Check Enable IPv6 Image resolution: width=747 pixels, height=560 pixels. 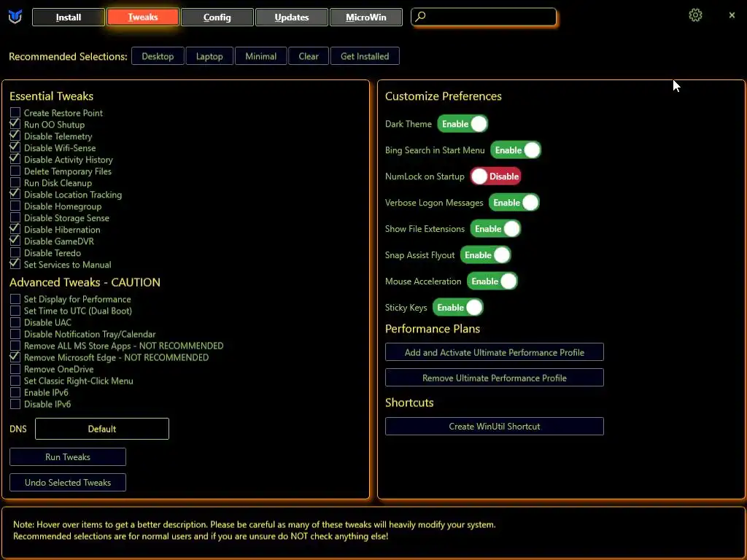point(15,392)
